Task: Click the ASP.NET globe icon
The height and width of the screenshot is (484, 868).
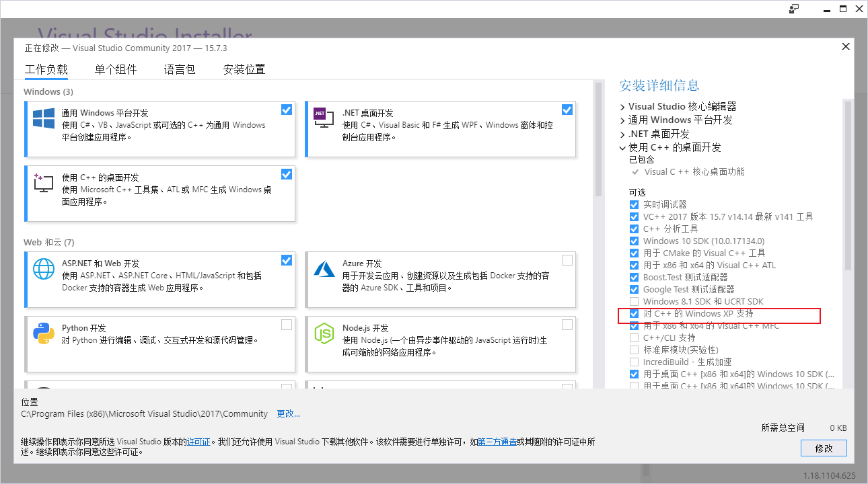Action: point(44,269)
